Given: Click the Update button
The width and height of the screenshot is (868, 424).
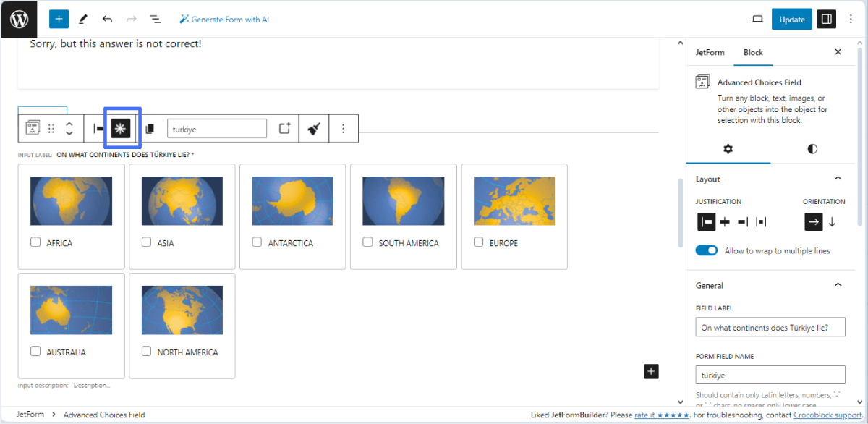Looking at the screenshot, I should coord(792,19).
